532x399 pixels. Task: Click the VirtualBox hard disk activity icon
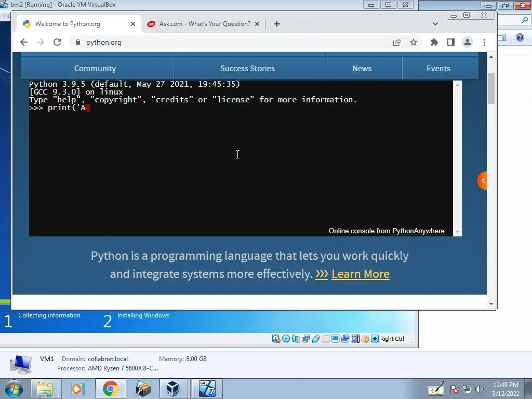[276, 339]
